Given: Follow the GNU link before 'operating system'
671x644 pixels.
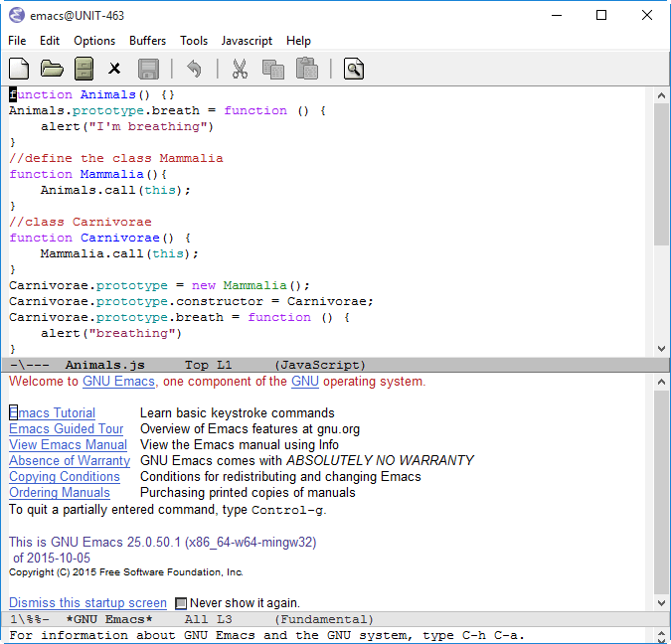Looking at the screenshot, I should pyautogui.click(x=305, y=382).
